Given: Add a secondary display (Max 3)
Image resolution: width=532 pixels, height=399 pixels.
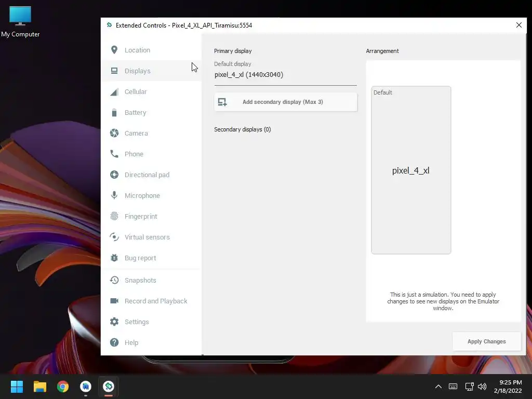Looking at the screenshot, I should point(286,102).
